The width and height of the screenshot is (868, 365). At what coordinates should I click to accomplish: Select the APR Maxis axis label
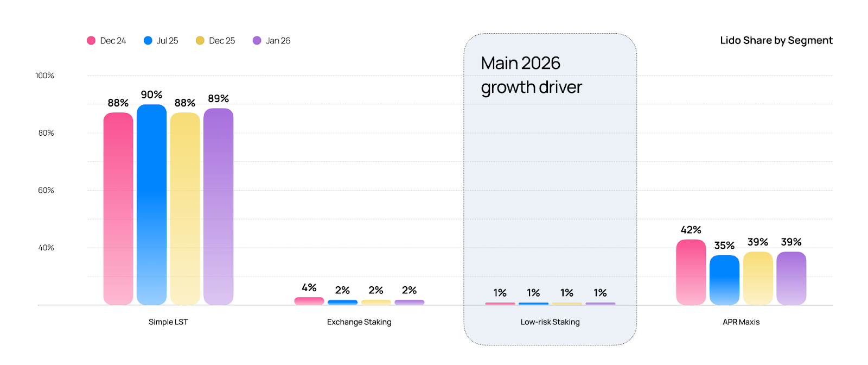point(741,322)
